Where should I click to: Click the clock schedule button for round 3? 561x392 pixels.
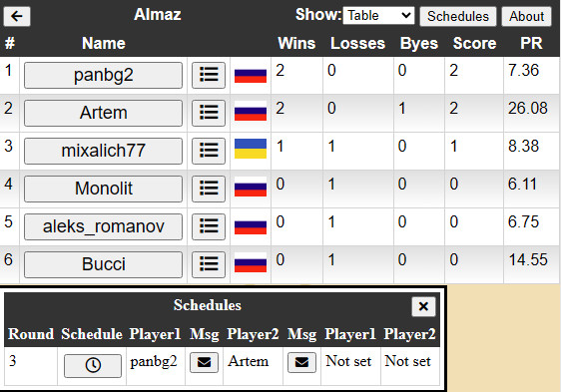(x=93, y=365)
